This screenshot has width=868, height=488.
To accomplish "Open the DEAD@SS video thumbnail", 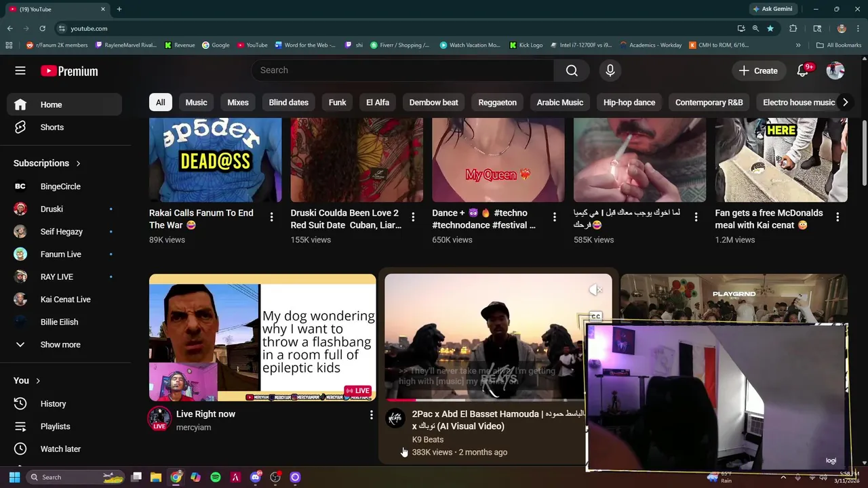I will click(215, 160).
